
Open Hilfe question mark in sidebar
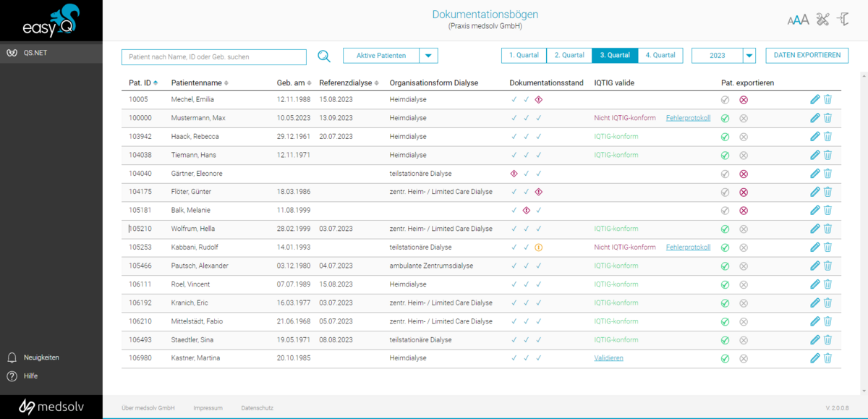12,376
